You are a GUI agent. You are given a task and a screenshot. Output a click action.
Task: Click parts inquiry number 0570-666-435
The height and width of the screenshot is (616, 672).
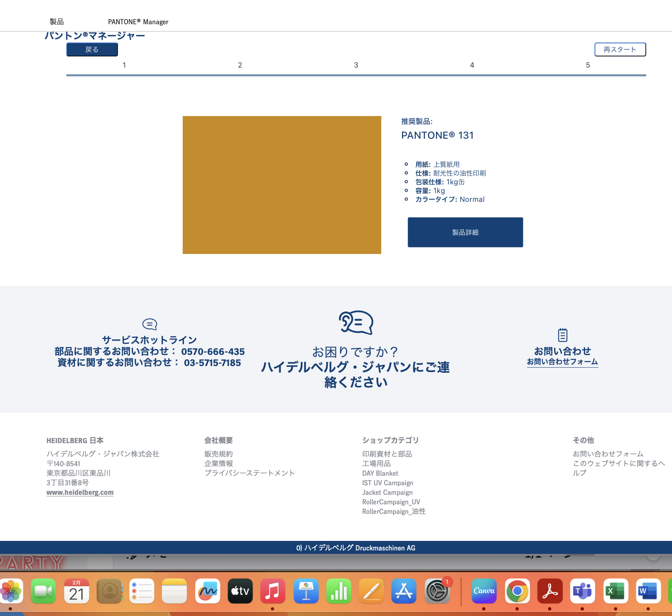point(213,352)
